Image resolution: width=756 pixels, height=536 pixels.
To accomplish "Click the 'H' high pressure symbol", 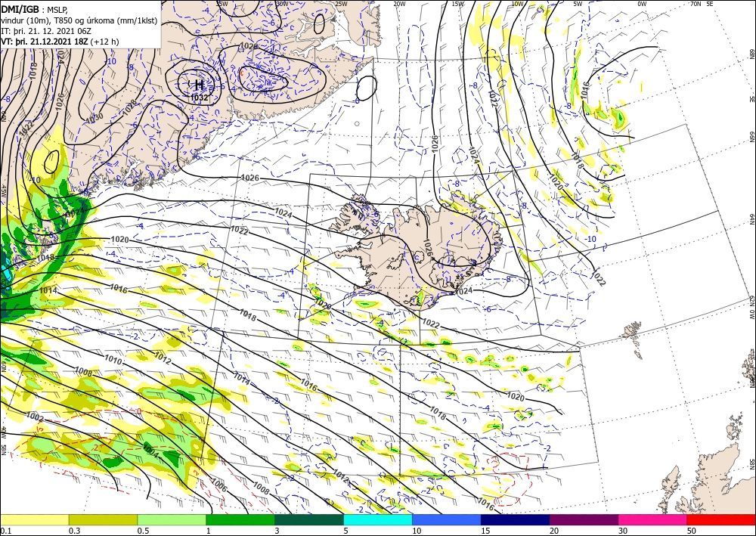I will tap(199, 85).
